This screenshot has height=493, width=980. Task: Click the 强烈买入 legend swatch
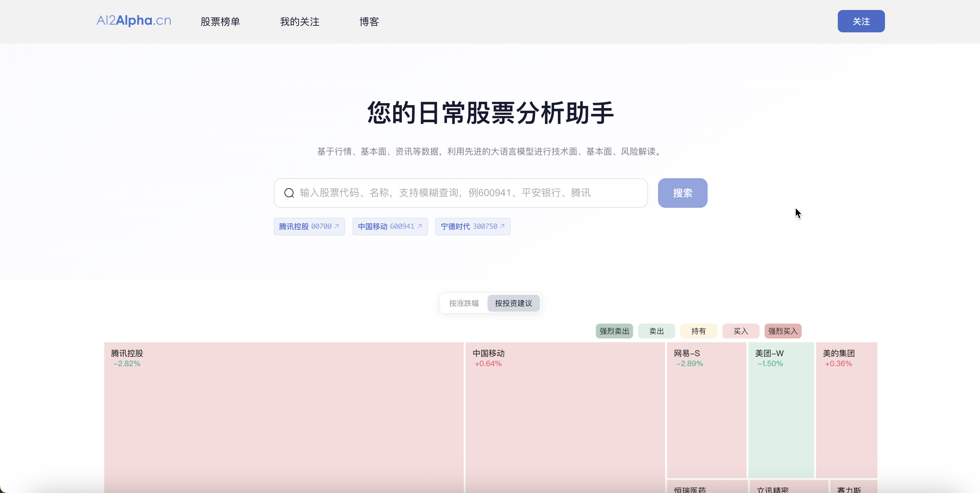coord(783,331)
